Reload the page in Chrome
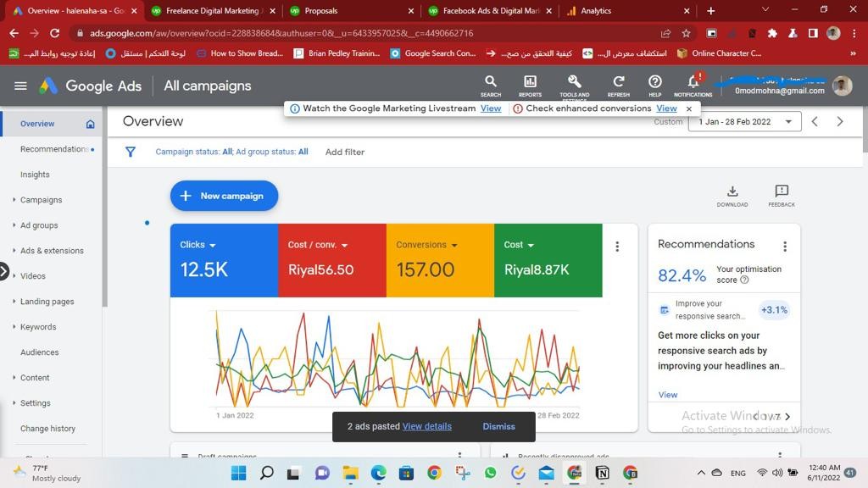 54,33
